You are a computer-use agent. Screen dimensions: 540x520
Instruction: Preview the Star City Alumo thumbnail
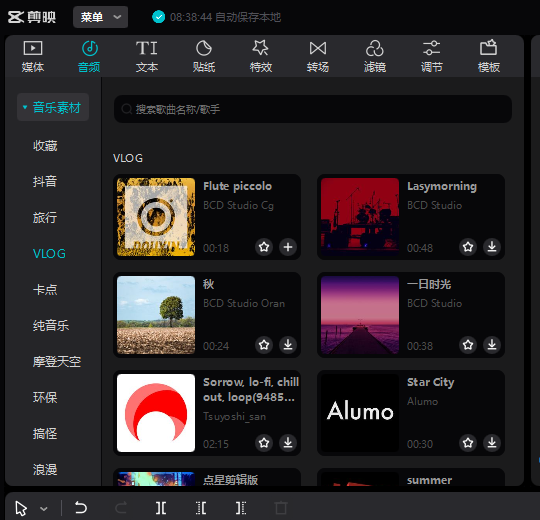coord(360,413)
